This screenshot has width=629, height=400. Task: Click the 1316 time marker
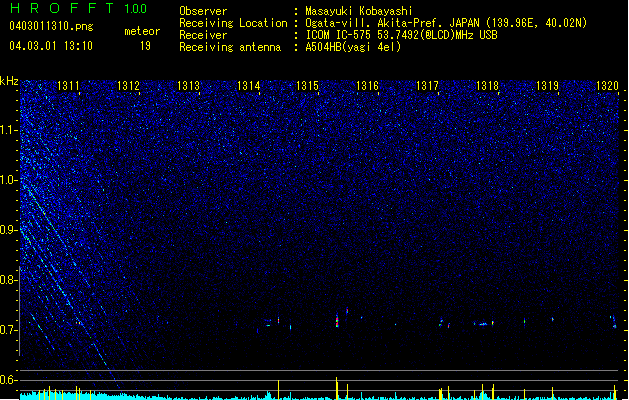[367, 86]
